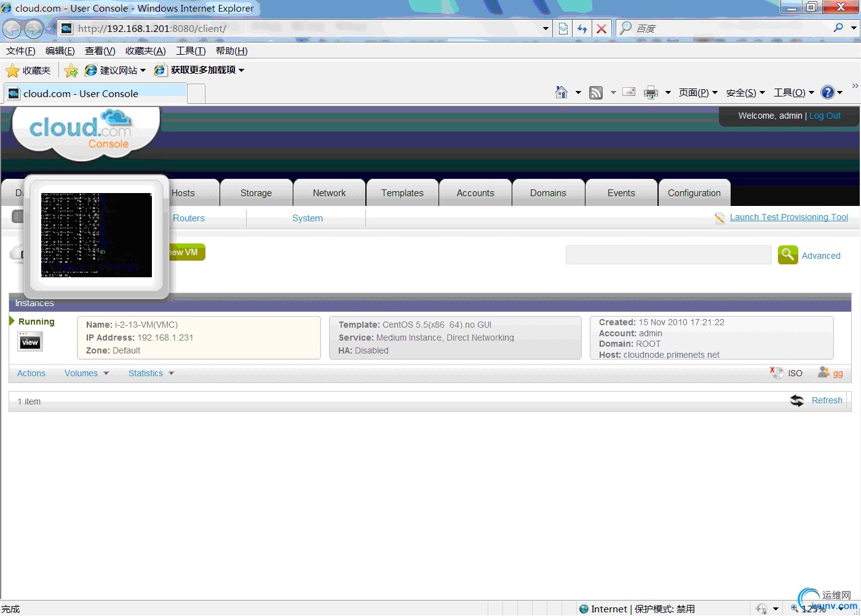Click the red X stop loading icon
Image resolution: width=861 pixels, height=616 pixels.
click(601, 28)
